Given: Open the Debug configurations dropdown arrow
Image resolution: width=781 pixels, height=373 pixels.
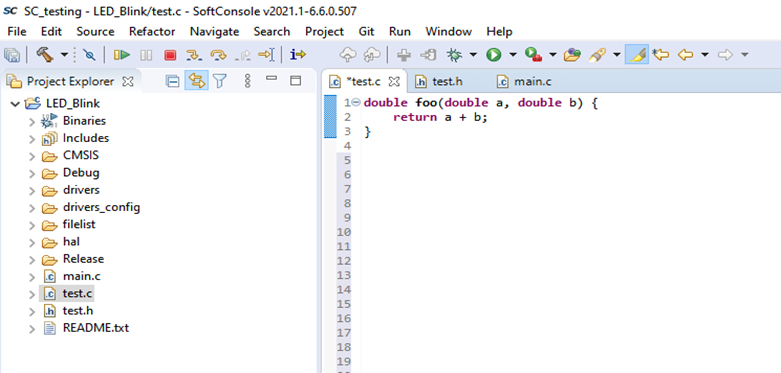Looking at the screenshot, I should point(472,55).
